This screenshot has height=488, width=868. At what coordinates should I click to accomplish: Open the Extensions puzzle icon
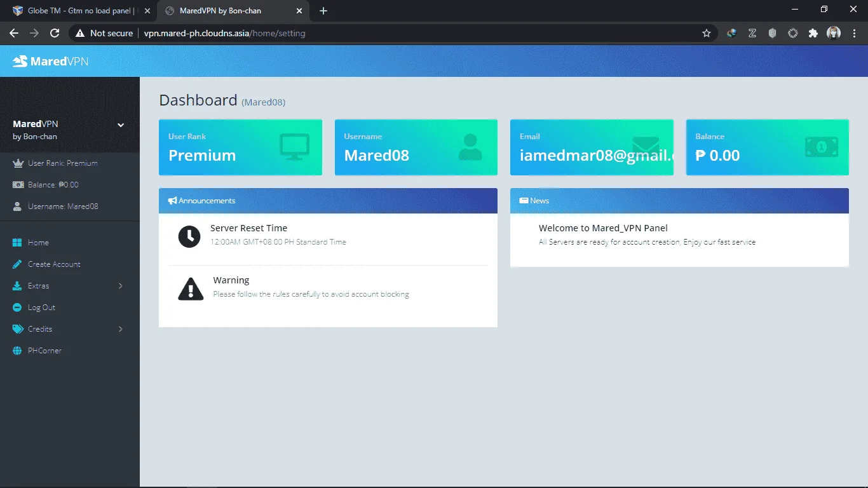(813, 33)
